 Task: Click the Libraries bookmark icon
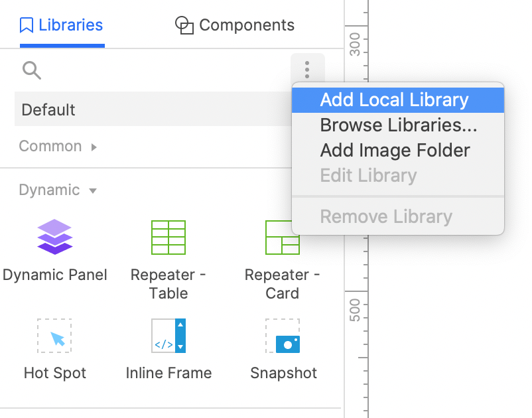coord(27,25)
